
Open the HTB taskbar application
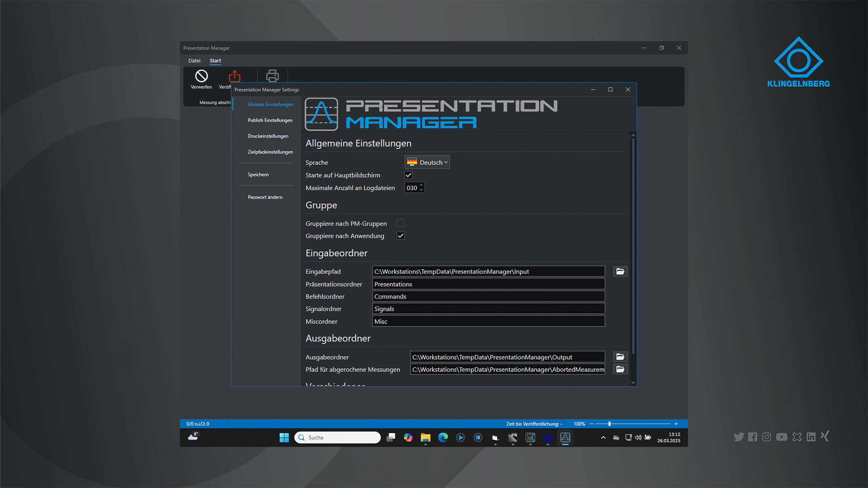click(x=513, y=437)
